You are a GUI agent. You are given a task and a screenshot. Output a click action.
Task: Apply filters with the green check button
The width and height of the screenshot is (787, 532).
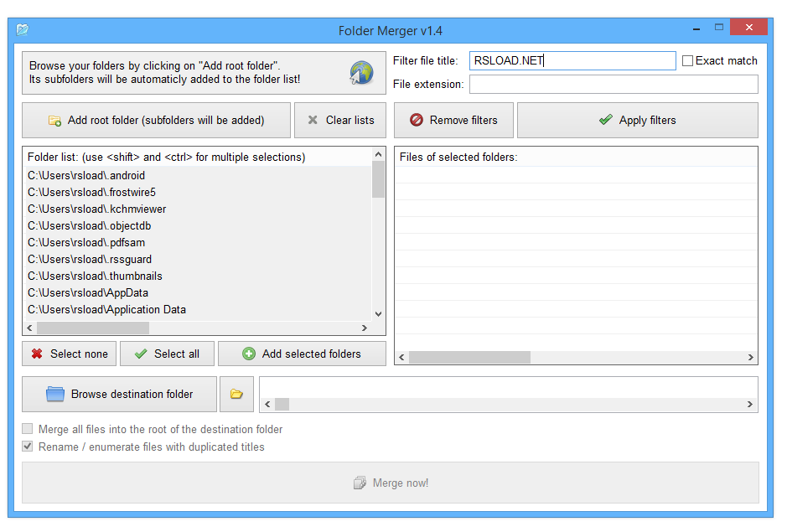(638, 121)
